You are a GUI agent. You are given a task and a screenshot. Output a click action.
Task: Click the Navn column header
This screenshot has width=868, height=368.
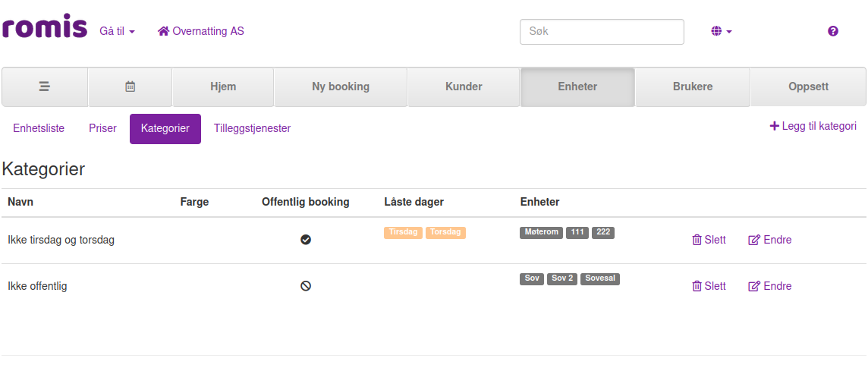pyautogui.click(x=20, y=202)
